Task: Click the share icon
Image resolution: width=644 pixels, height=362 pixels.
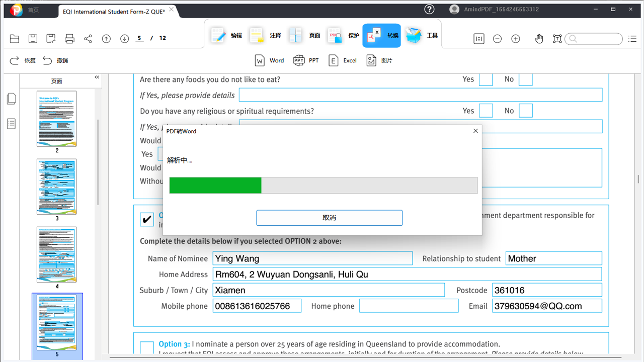Action: 88,39
